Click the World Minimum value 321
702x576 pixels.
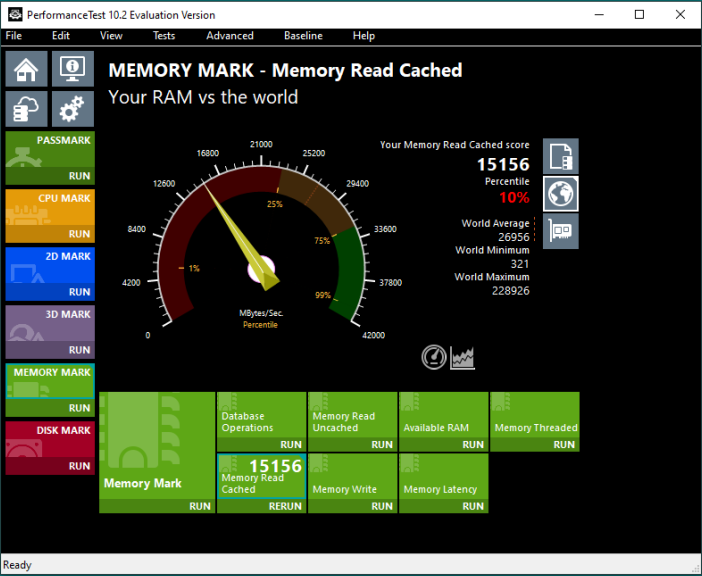point(520,264)
